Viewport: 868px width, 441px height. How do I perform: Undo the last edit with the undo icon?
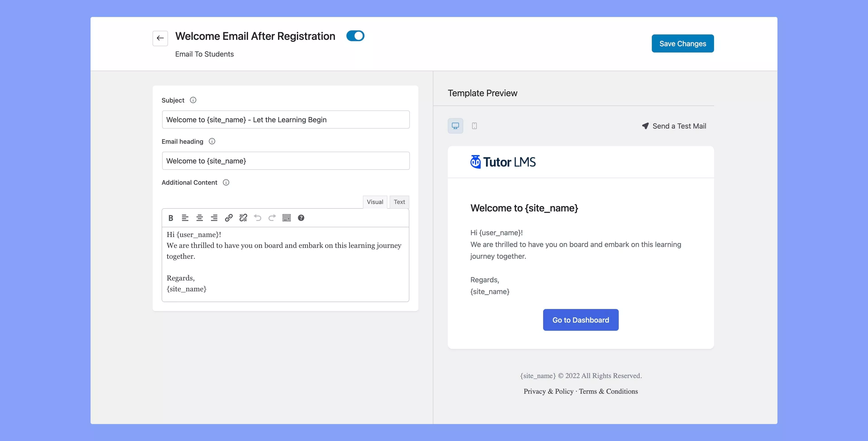[x=257, y=218]
